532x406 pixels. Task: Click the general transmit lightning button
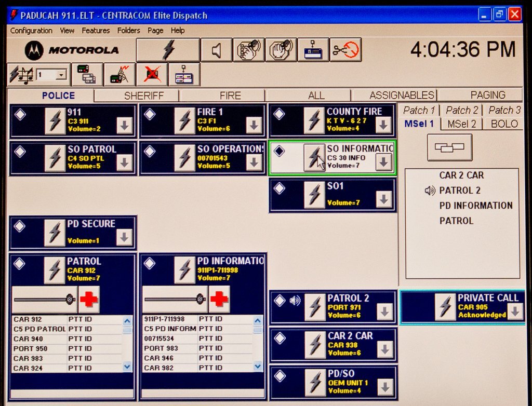tap(168, 50)
